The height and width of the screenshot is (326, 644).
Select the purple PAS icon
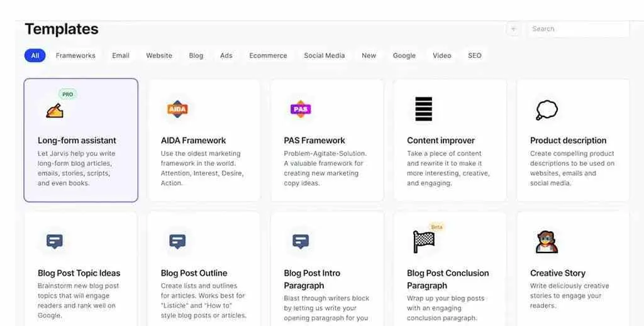pyautogui.click(x=301, y=109)
